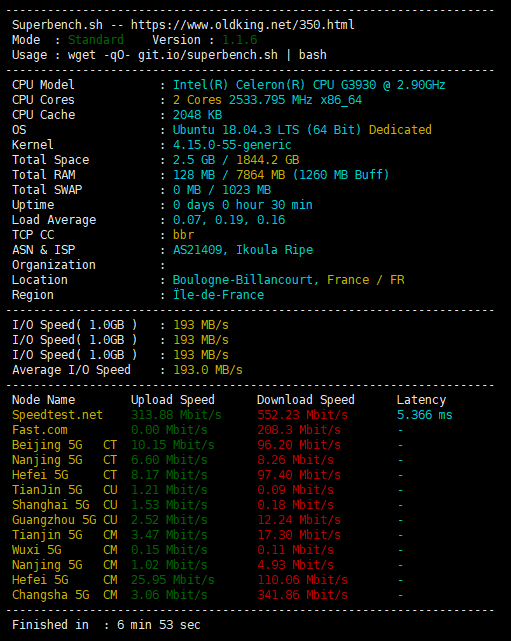Click the Ubuntu 18.04.3 LTS OS value

(x=267, y=130)
